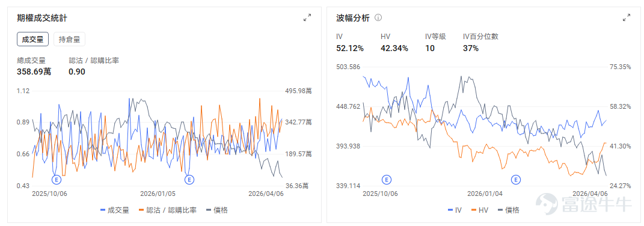Click the IV百分位數 stat label
Viewport: 644px width, 226px height.
pos(480,37)
